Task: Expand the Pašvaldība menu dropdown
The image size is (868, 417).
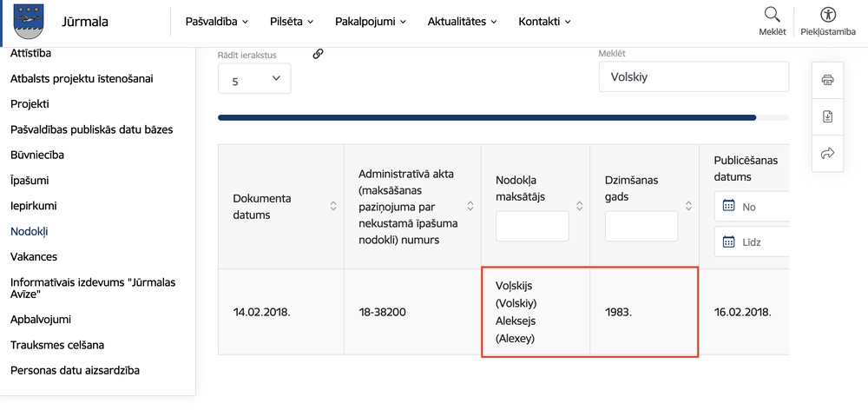Action: [217, 22]
